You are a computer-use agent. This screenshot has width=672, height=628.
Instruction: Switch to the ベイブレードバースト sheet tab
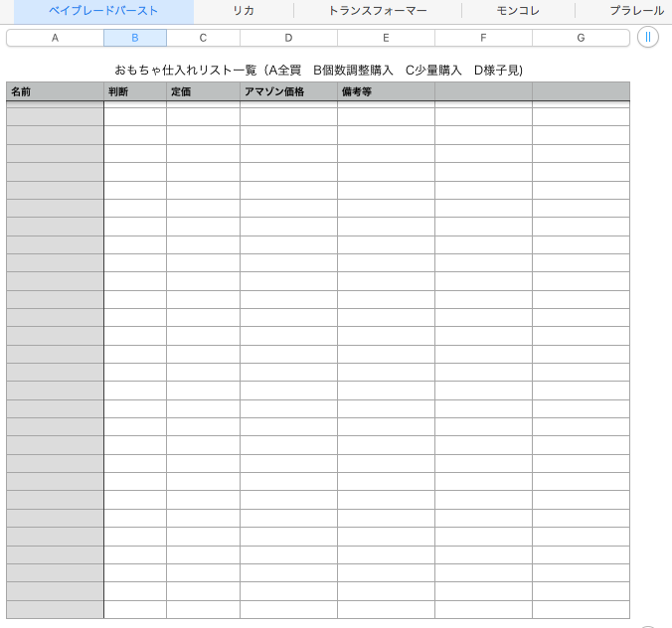click(x=103, y=11)
